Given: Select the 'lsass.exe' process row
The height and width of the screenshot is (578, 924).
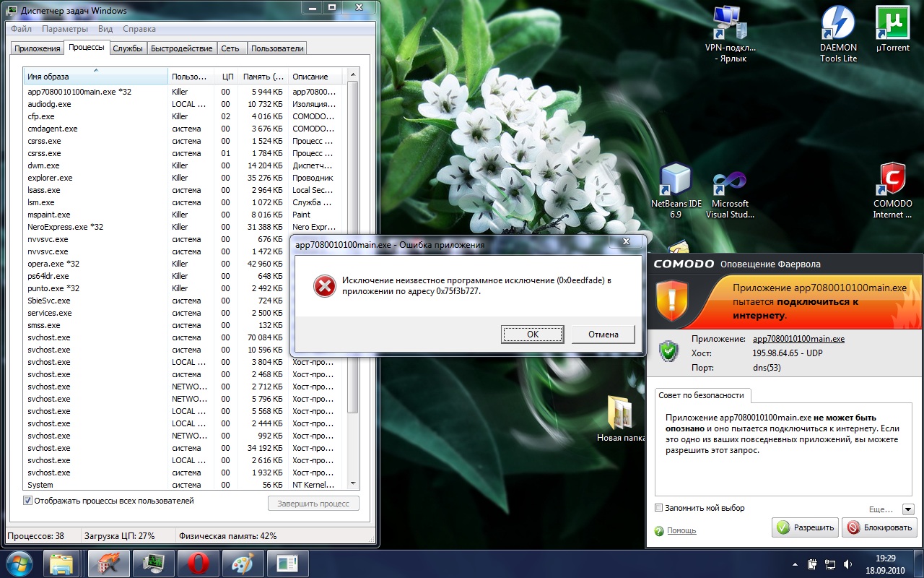Looking at the screenshot, I should point(185,190).
